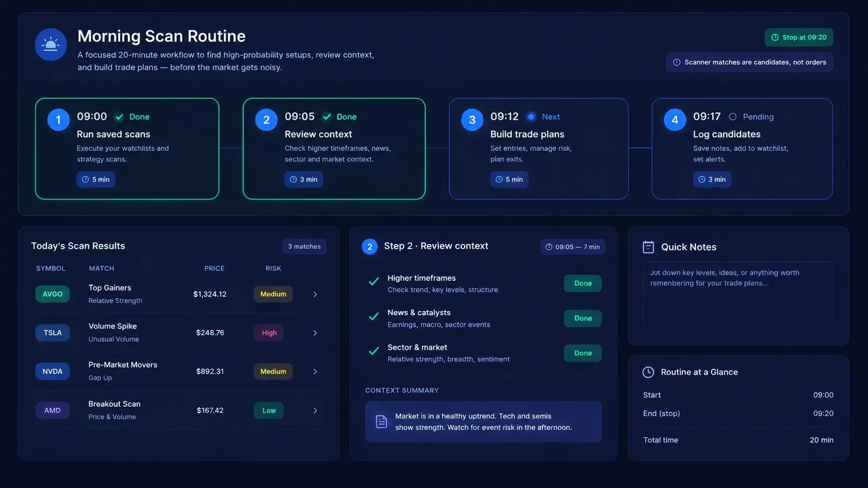Click the step 3 number circle for Build trade plans
This screenshot has width=868, height=488.
tap(472, 120)
